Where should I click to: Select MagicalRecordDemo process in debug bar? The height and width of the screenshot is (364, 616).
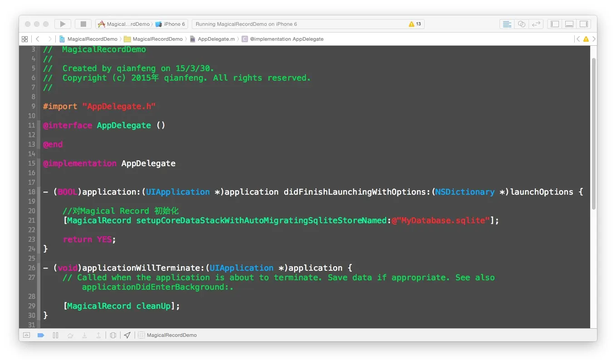[167, 335]
